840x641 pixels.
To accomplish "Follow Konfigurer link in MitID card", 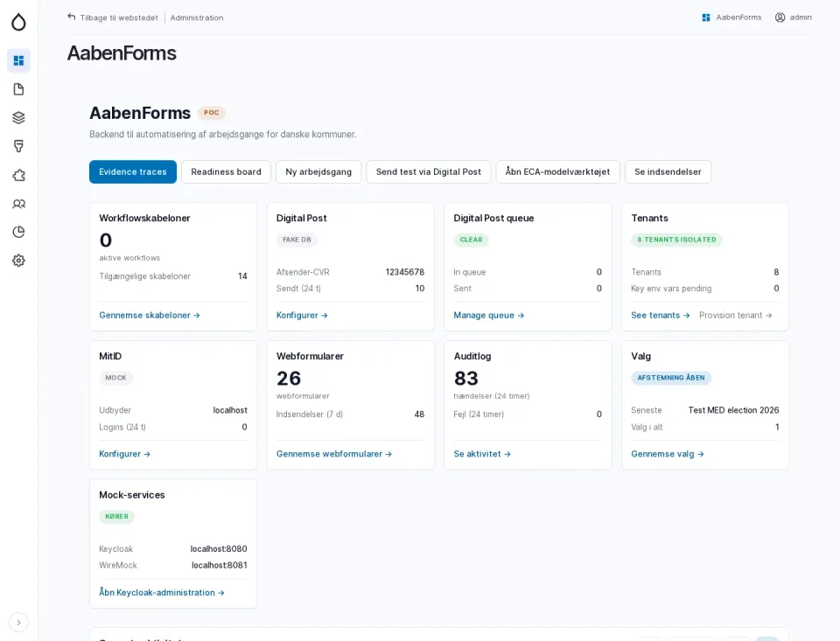I will point(125,454).
